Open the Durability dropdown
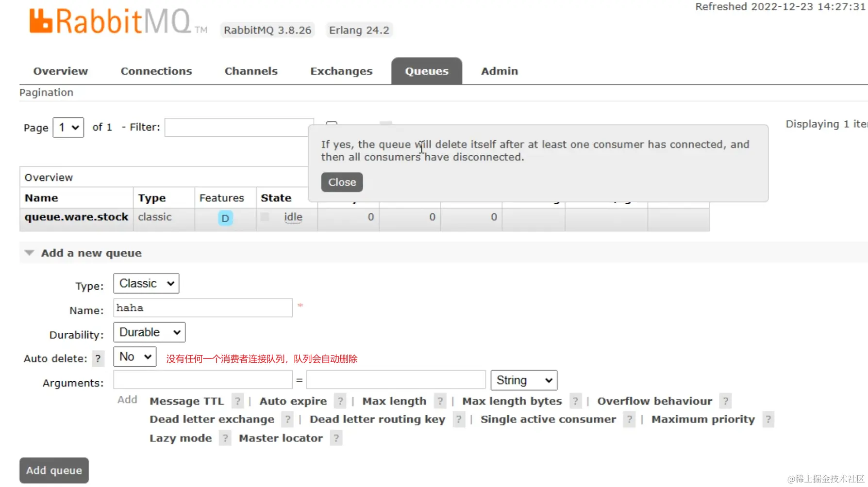 point(150,332)
